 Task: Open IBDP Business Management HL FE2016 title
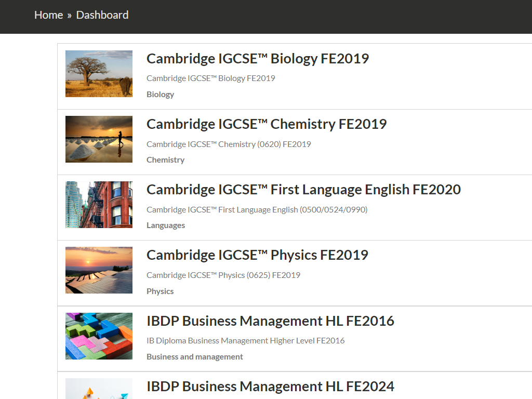tap(270, 321)
